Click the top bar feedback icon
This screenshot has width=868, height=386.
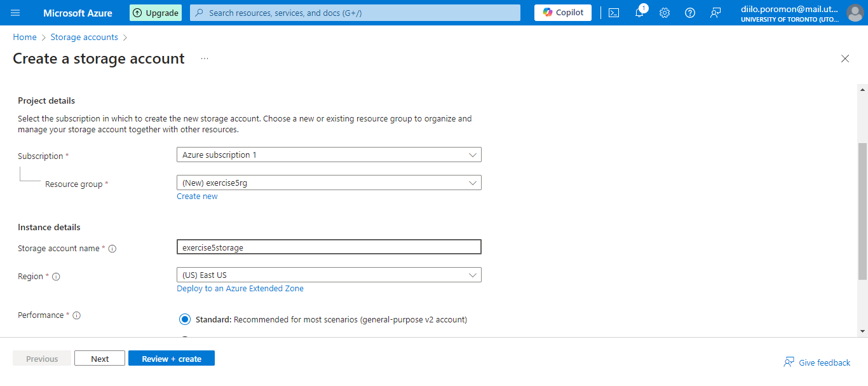[715, 13]
